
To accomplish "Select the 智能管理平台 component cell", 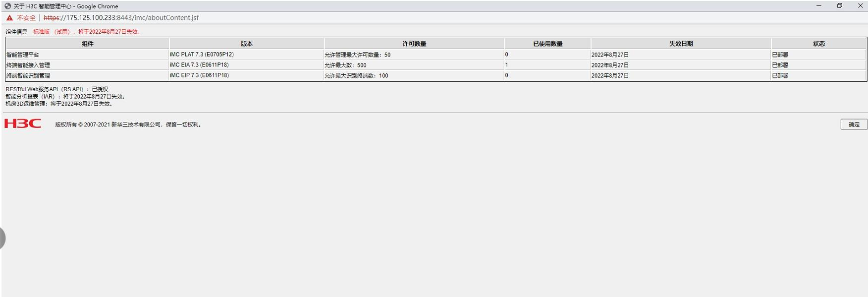I will pyautogui.click(x=87, y=55).
